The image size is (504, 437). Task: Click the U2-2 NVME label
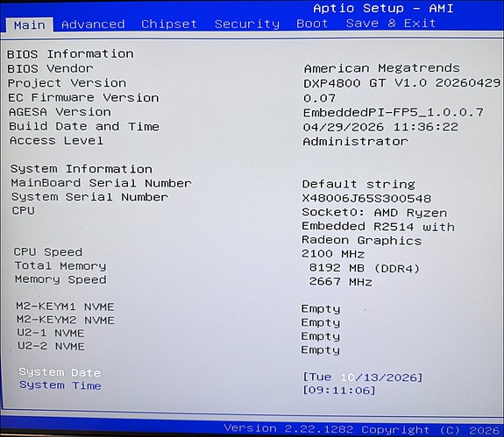51,346
